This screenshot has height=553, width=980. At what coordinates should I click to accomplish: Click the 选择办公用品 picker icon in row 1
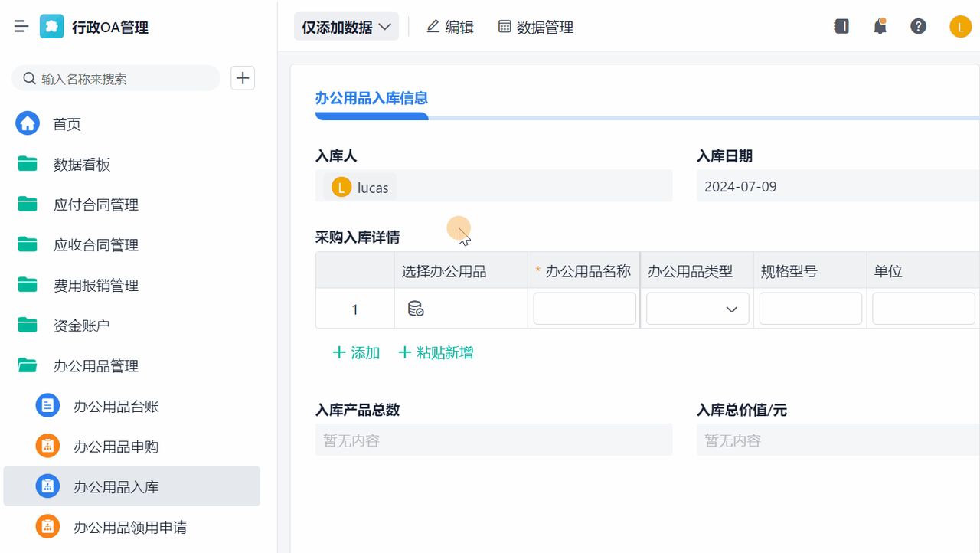point(415,308)
